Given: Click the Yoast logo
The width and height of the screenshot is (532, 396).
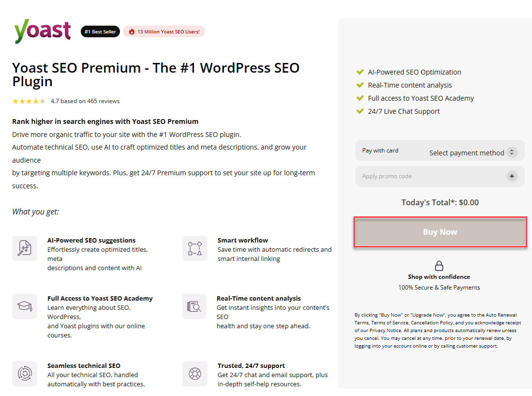Looking at the screenshot, I should click(42, 30).
